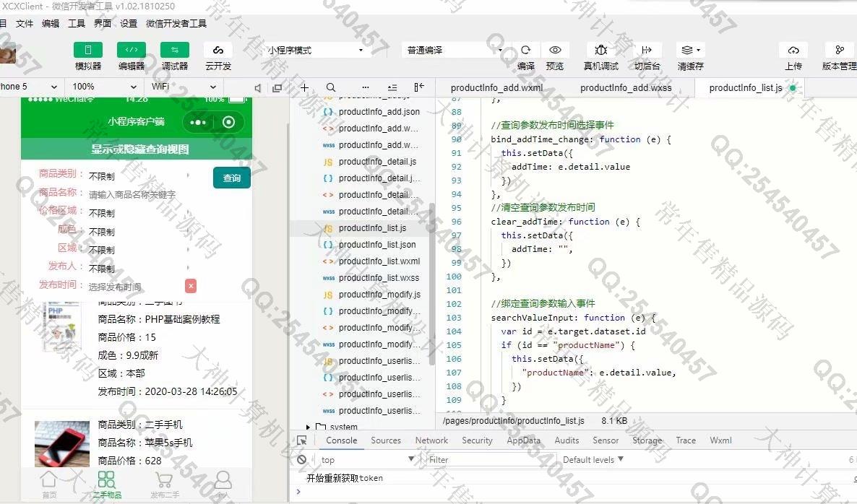Open the WiFi network dropdown
This screenshot has width=857, height=504.
(x=184, y=86)
